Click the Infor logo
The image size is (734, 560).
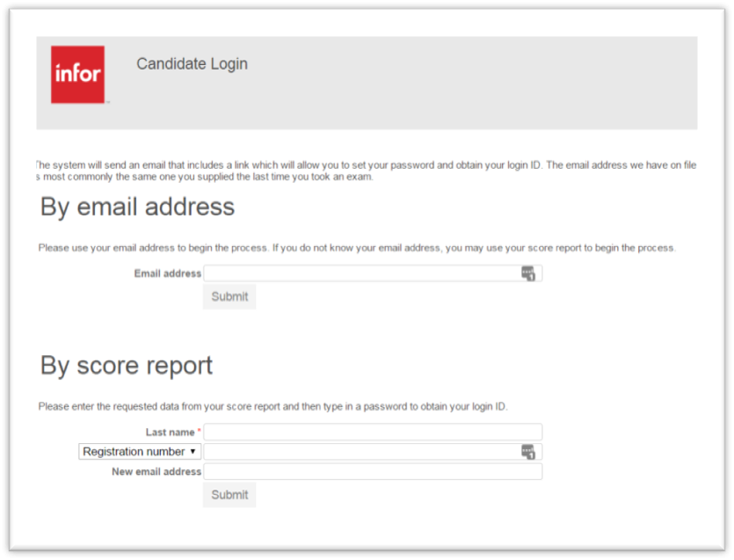click(77, 75)
